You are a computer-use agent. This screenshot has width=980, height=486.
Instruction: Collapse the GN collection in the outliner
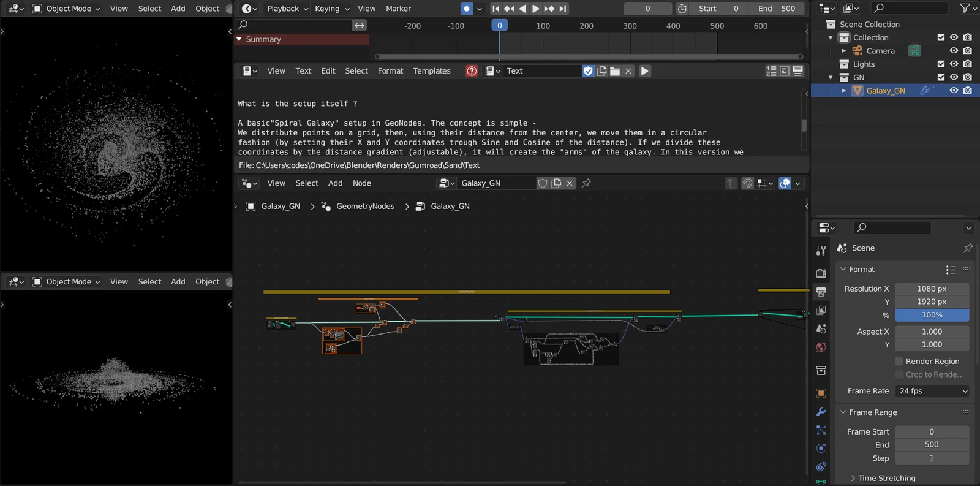tap(831, 77)
